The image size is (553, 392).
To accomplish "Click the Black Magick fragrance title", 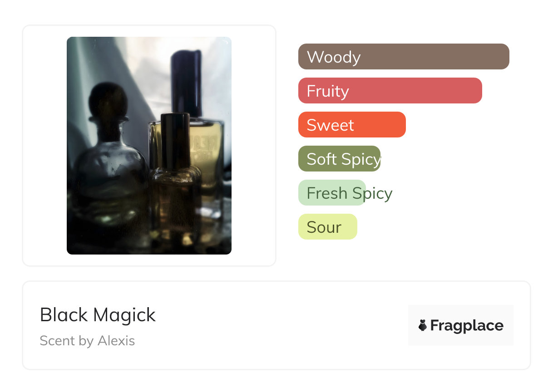I will tap(98, 315).
